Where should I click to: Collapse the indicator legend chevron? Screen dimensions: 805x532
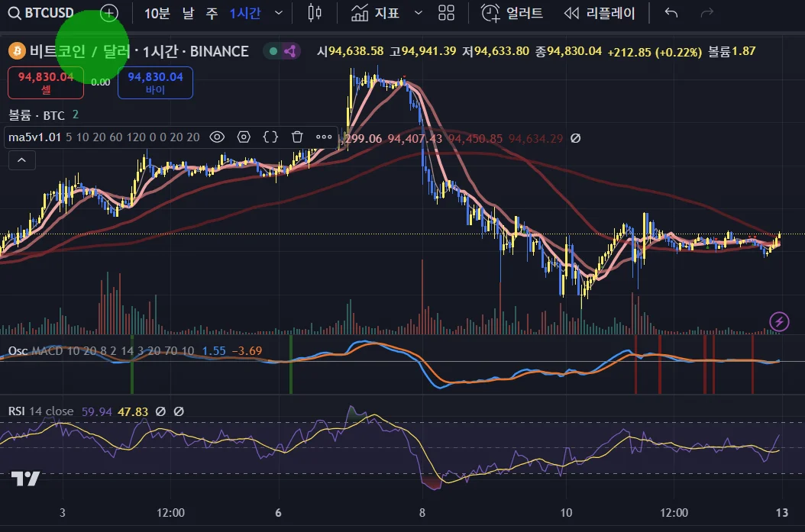21,160
